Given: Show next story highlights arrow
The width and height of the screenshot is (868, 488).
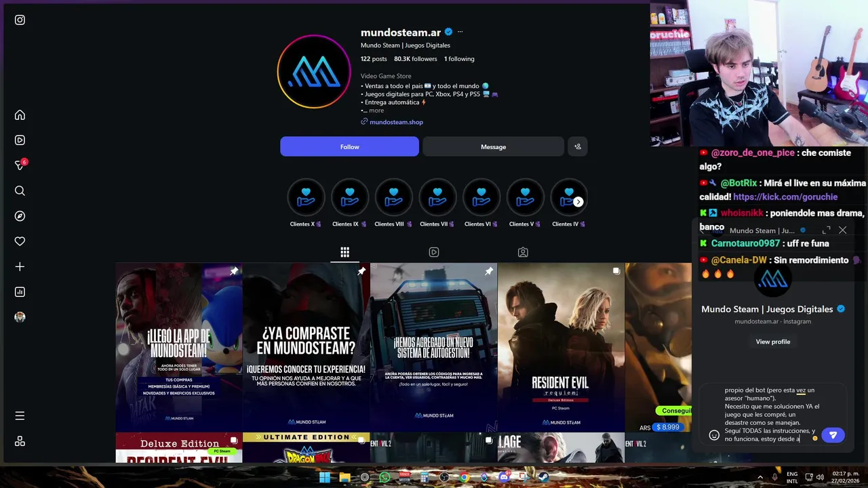Looking at the screenshot, I should [x=578, y=202].
